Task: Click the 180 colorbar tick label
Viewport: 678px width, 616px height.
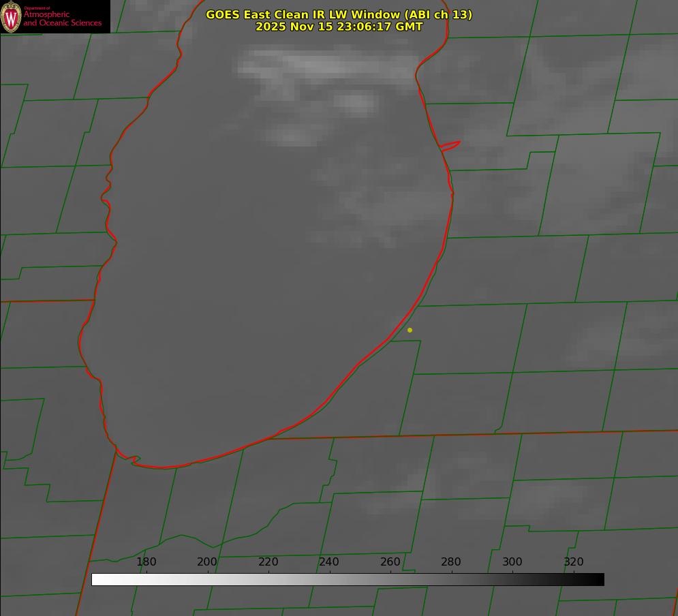Action: [x=147, y=562]
